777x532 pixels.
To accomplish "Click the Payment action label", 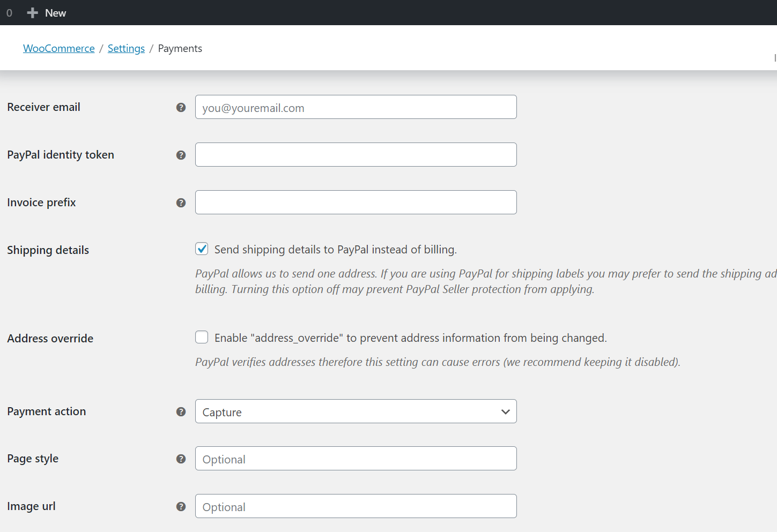I will 47,411.
